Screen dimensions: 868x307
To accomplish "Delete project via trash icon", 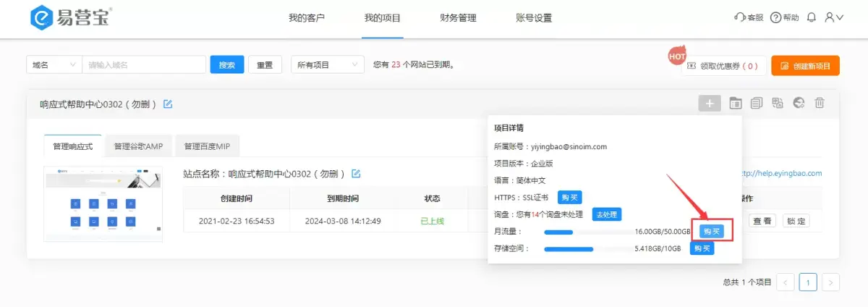I will click(x=820, y=104).
